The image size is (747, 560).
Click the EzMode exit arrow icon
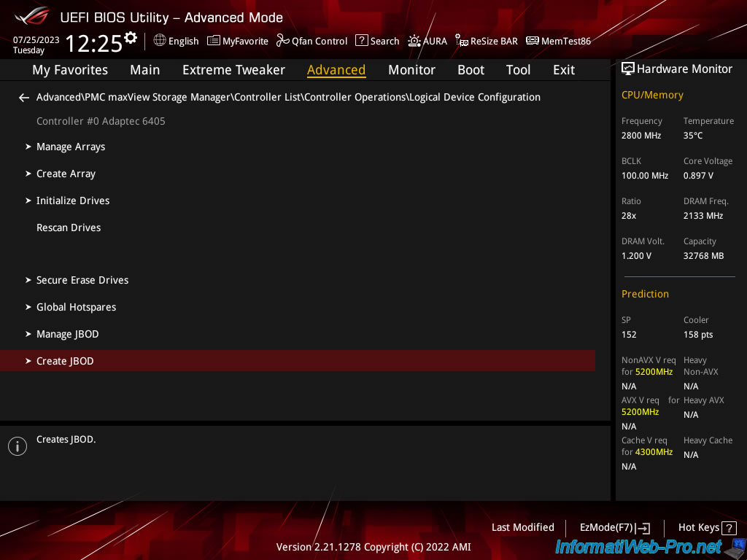coord(643,528)
